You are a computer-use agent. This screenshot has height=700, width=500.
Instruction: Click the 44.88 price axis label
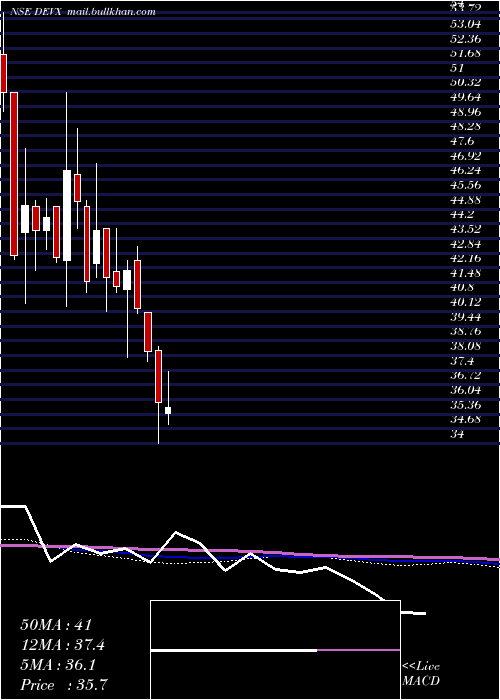(x=464, y=200)
